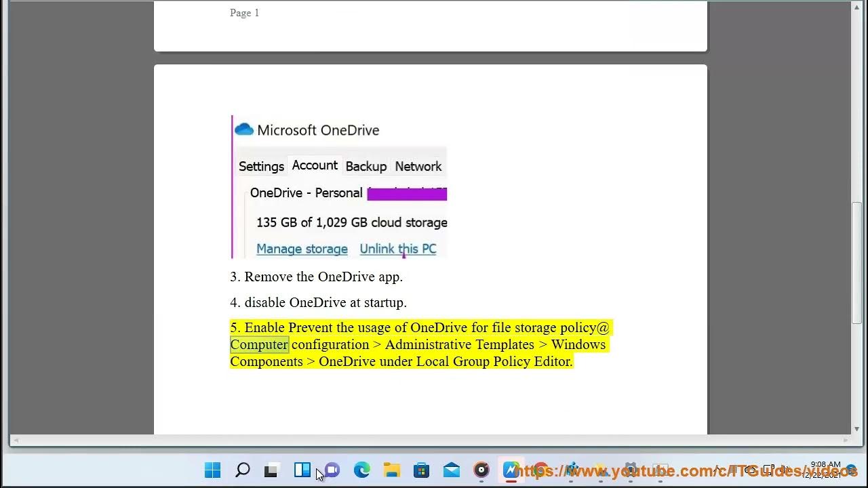This screenshot has width=868, height=488.
Task: Open the round disc-shaped taskbar app icon
Action: (481, 470)
